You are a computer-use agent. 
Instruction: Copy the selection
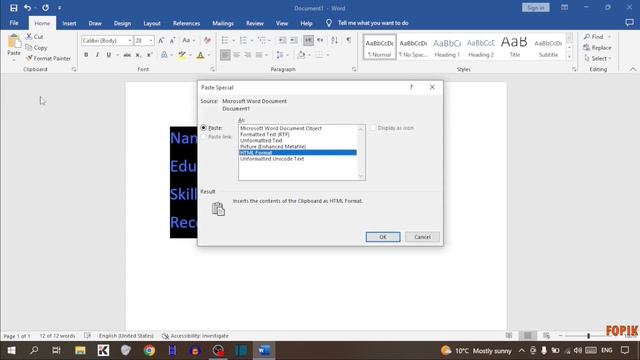(x=36, y=48)
